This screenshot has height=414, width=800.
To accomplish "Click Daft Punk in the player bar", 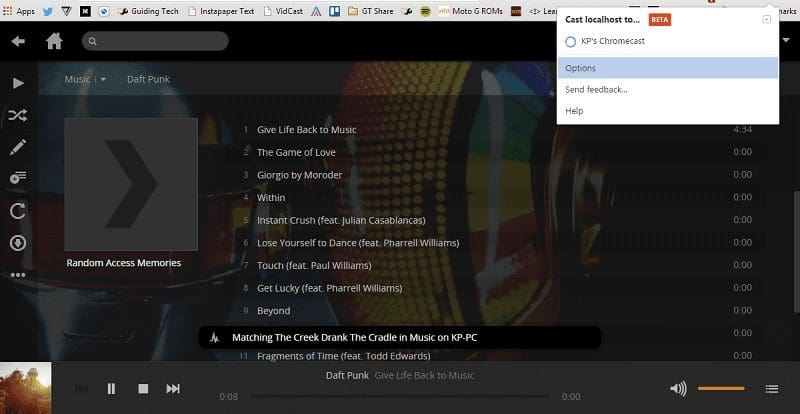I will click(347, 376).
